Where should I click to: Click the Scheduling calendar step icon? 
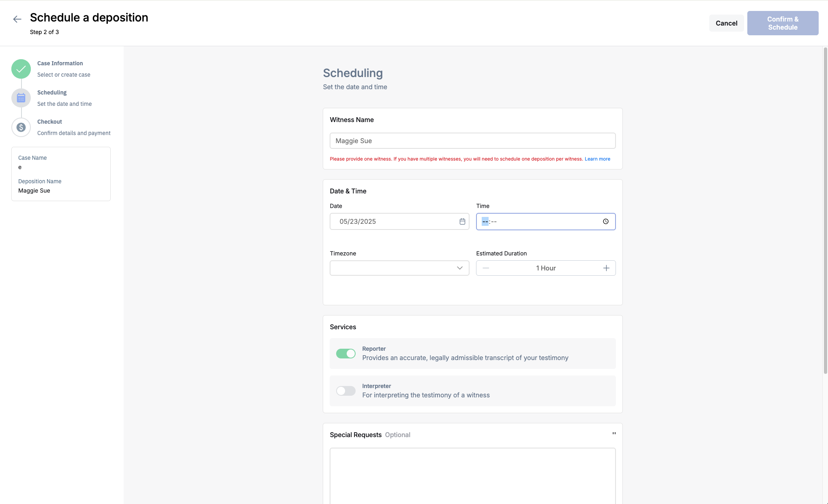click(21, 98)
